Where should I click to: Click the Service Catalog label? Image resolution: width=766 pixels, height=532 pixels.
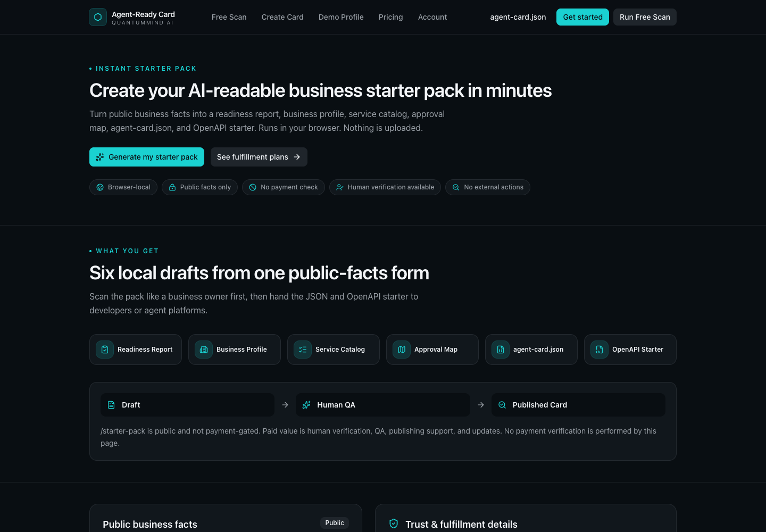(340, 350)
